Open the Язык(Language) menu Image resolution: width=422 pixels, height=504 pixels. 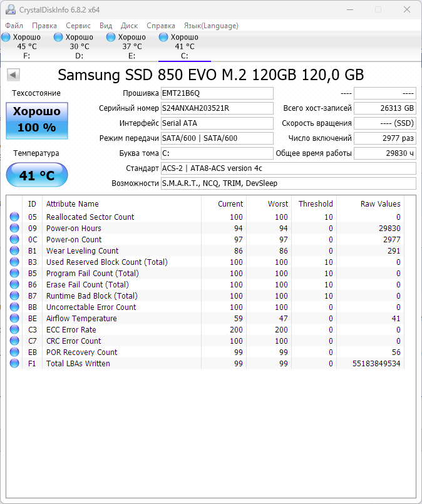pos(211,26)
